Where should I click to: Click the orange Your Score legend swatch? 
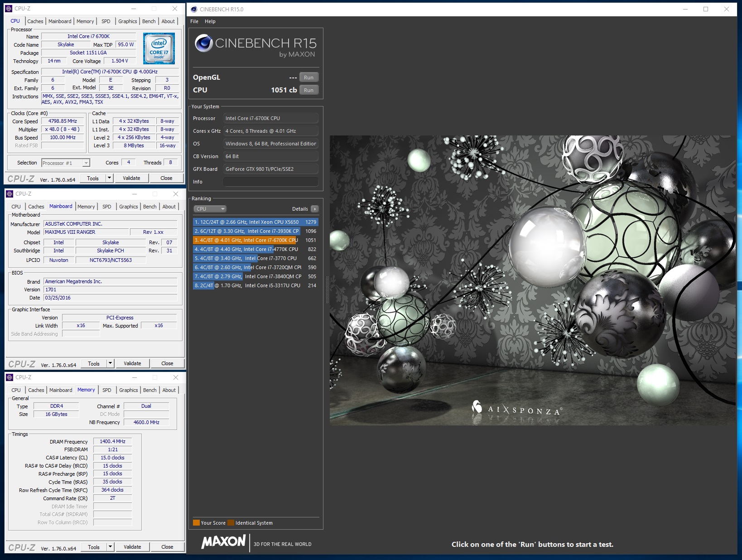point(196,523)
